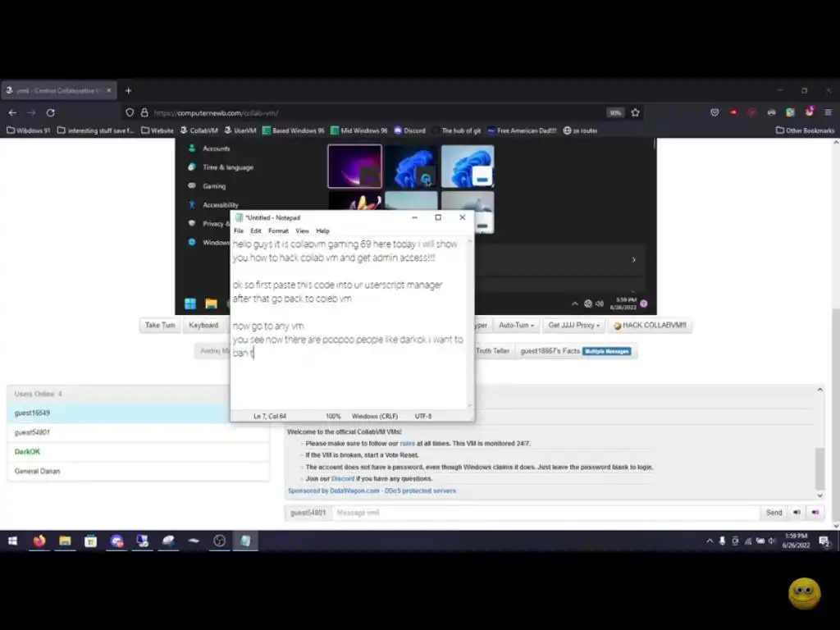
Task: Open the Auto-Turn dropdown
Action: (516, 325)
